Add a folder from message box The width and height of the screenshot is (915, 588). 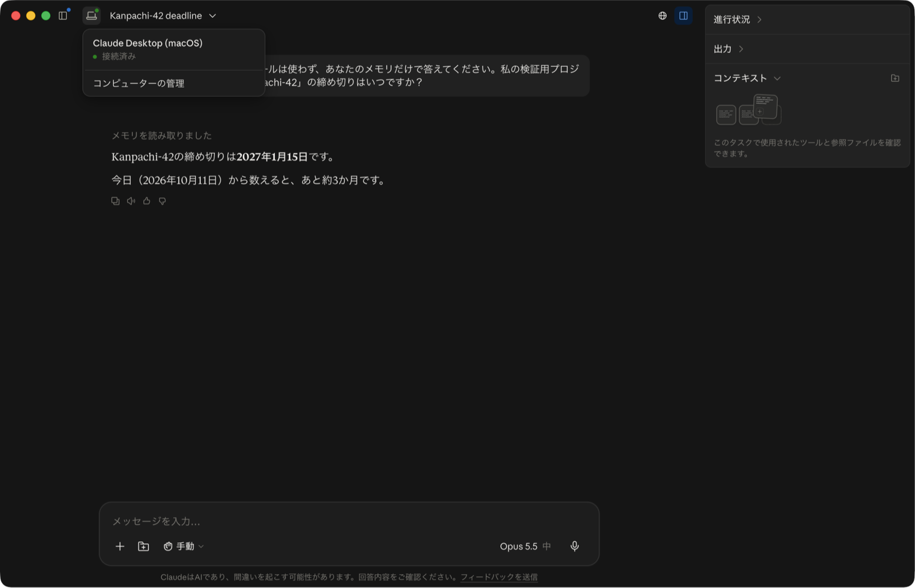(144, 546)
